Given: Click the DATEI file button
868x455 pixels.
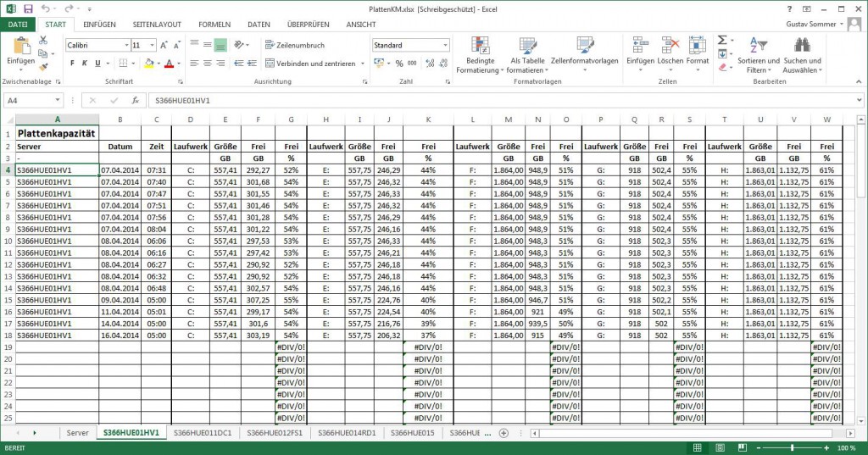Looking at the screenshot, I should point(17,25).
